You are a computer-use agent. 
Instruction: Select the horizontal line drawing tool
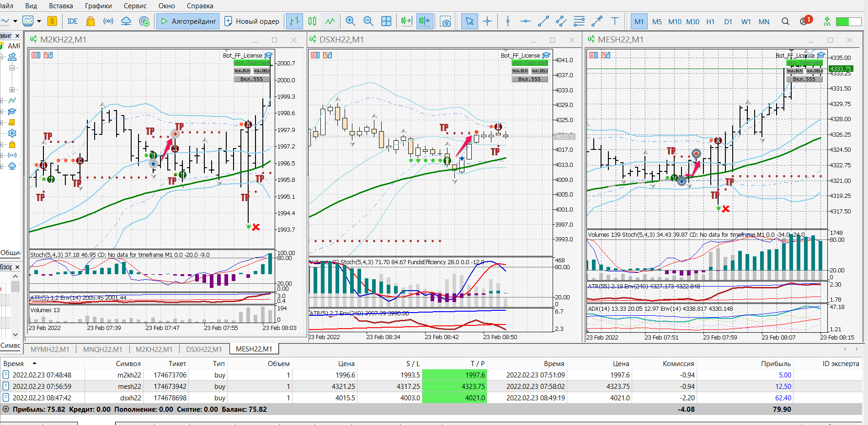[526, 21]
